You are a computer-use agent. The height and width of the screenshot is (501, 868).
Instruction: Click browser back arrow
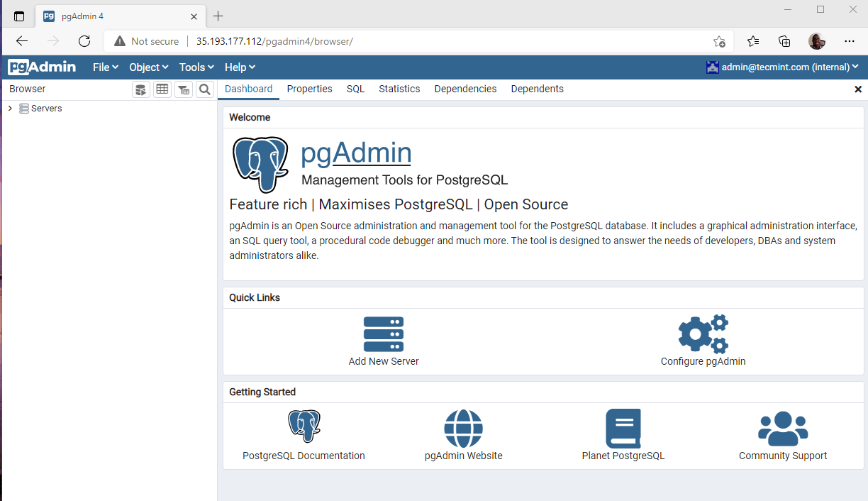pos(22,41)
